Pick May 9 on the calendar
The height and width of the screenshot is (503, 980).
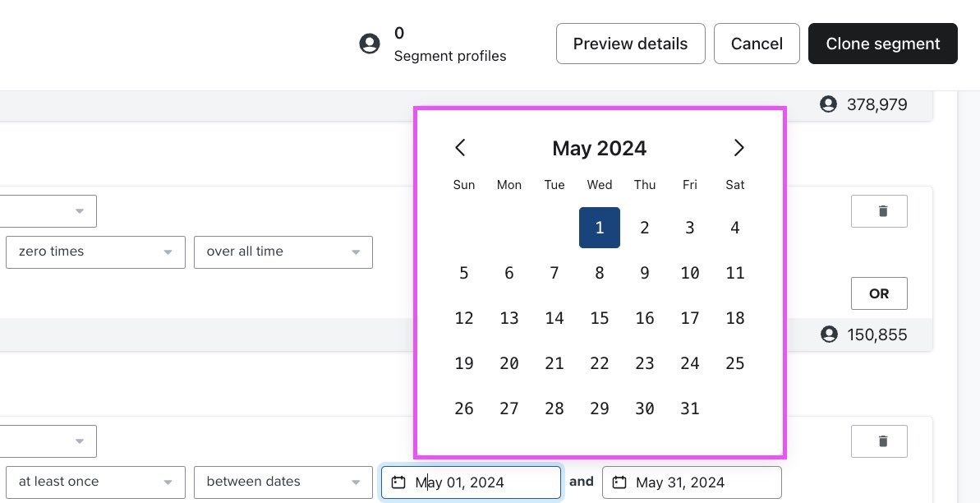point(644,273)
